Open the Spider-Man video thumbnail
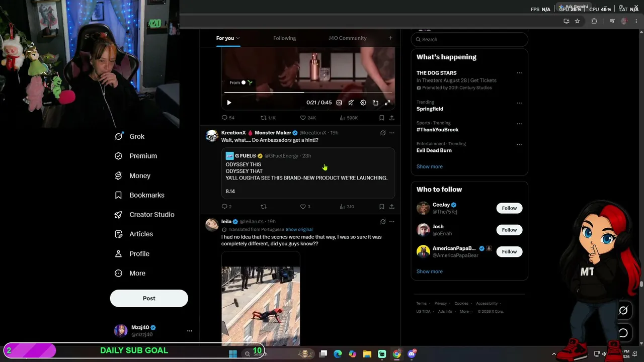The height and width of the screenshot is (362, 644). pyautogui.click(x=261, y=299)
